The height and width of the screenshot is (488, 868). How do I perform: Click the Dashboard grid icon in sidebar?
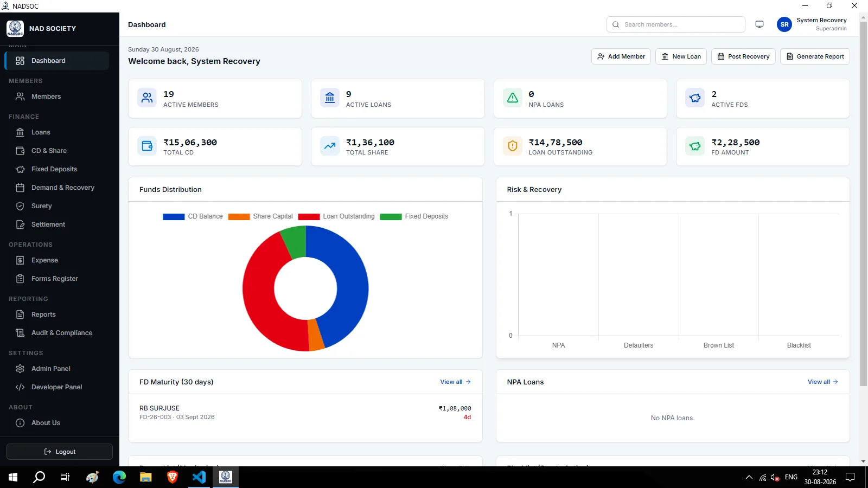coord(20,61)
